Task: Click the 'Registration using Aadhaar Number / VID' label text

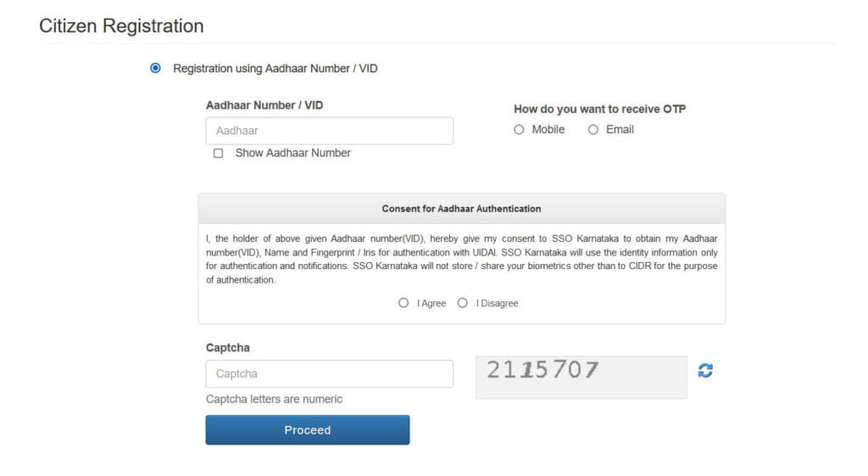Action: [x=275, y=69]
